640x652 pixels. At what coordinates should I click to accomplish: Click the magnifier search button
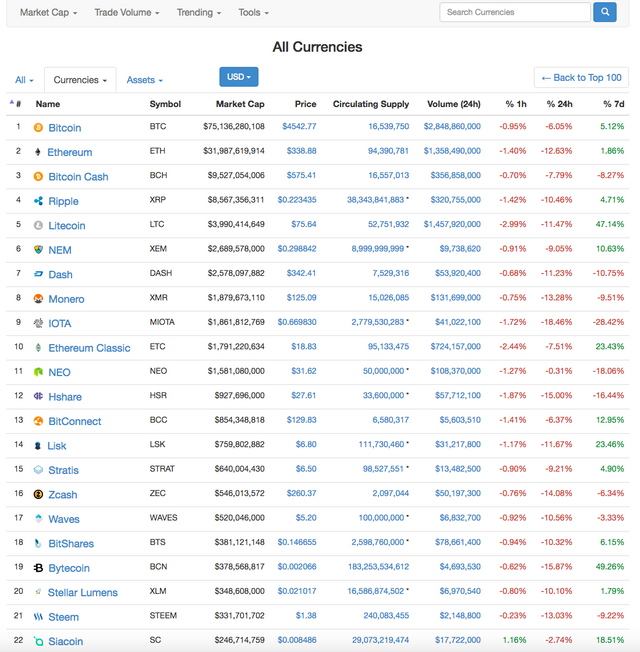pyautogui.click(x=605, y=12)
